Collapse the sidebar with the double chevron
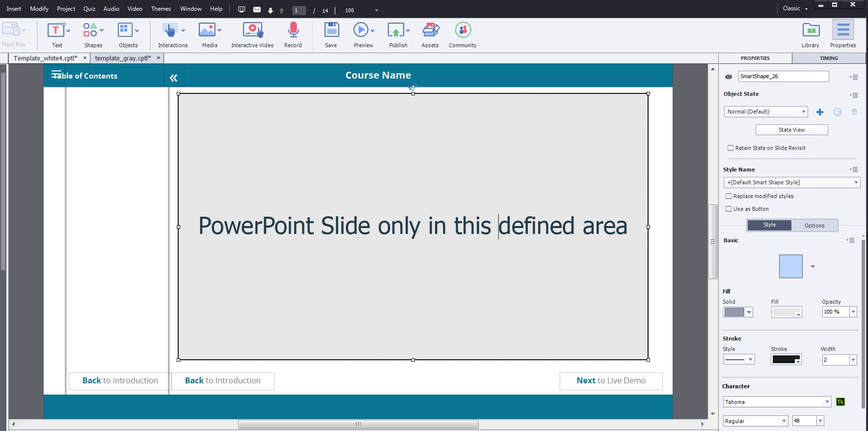This screenshot has width=868, height=431. click(173, 78)
